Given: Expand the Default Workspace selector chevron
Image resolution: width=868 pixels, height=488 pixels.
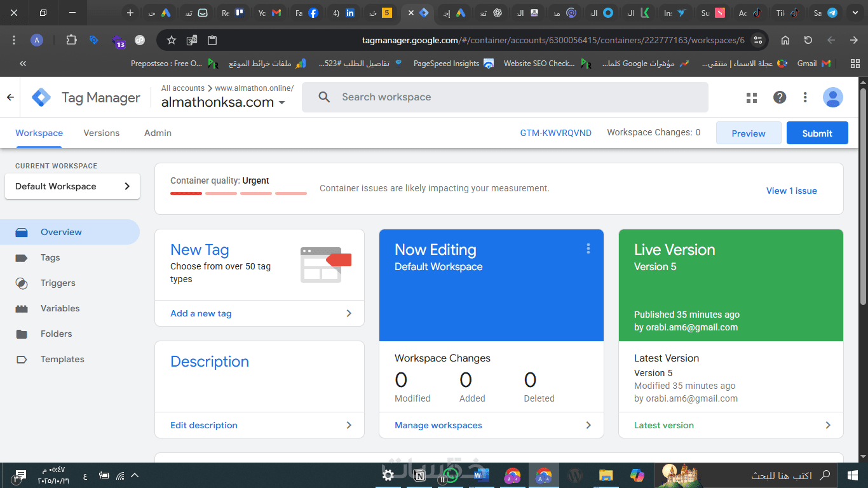Looking at the screenshot, I should tap(127, 186).
